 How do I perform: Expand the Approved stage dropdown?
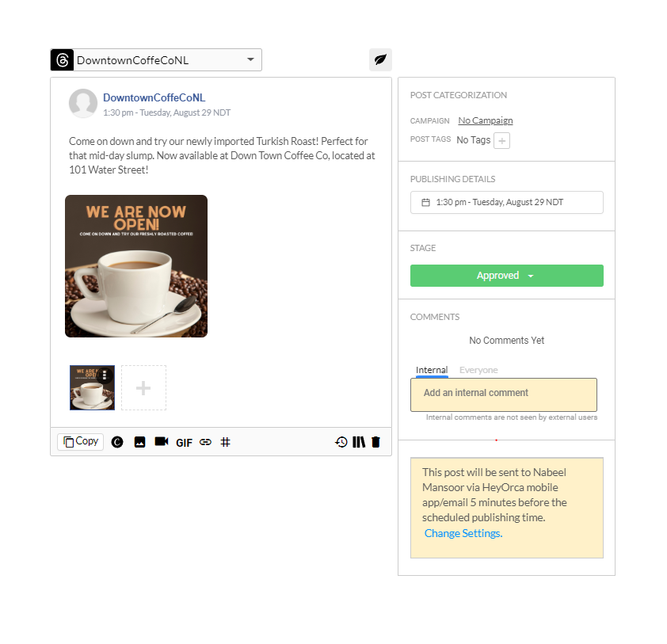(507, 276)
